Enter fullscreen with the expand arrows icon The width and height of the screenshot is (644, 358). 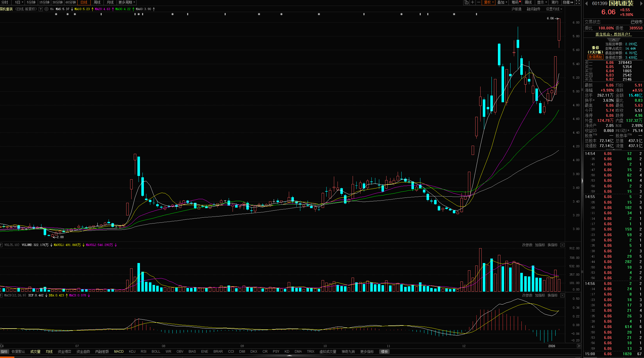[x=578, y=2]
